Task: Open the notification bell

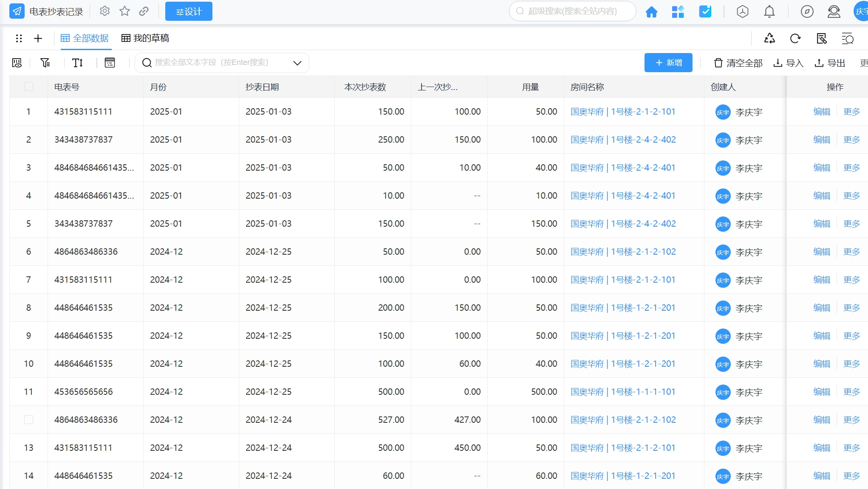Action: [769, 11]
